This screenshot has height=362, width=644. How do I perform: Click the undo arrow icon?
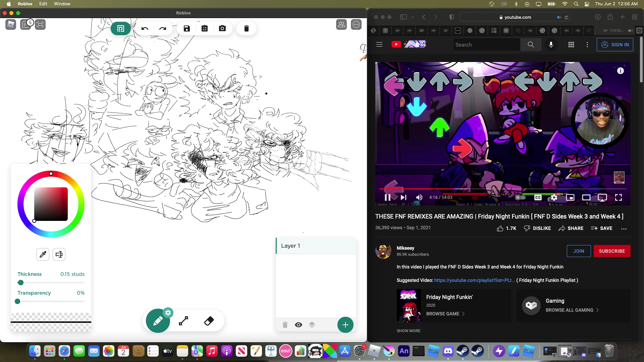click(x=145, y=28)
